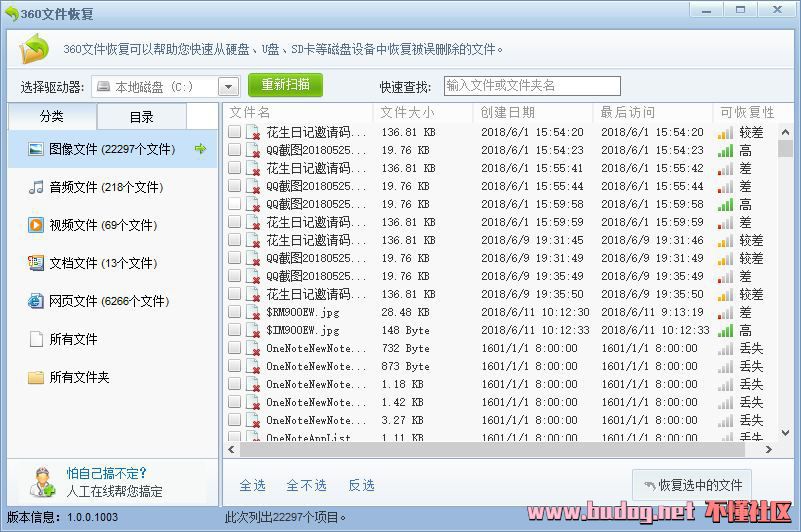Choose the document files icon

[36, 263]
